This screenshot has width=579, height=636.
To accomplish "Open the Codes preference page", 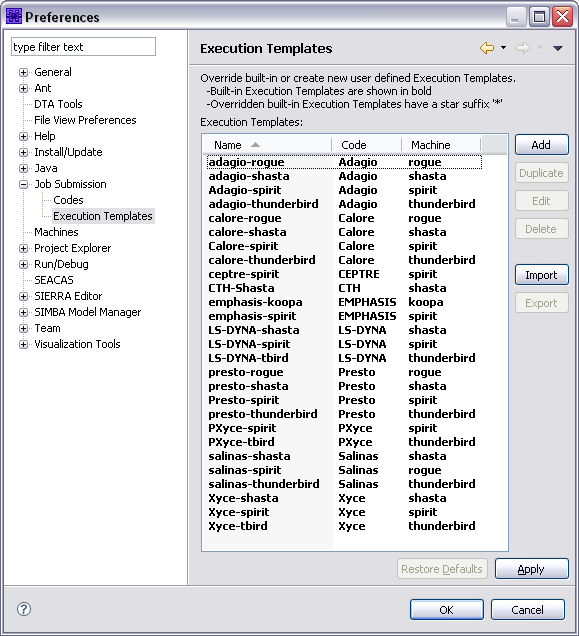I will coord(68,200).
